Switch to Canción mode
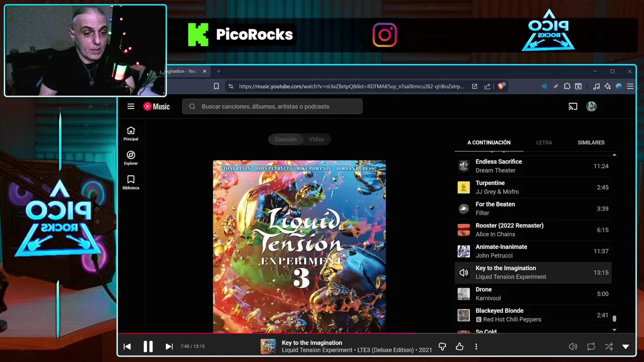644x362 pixels. (285, 139)
